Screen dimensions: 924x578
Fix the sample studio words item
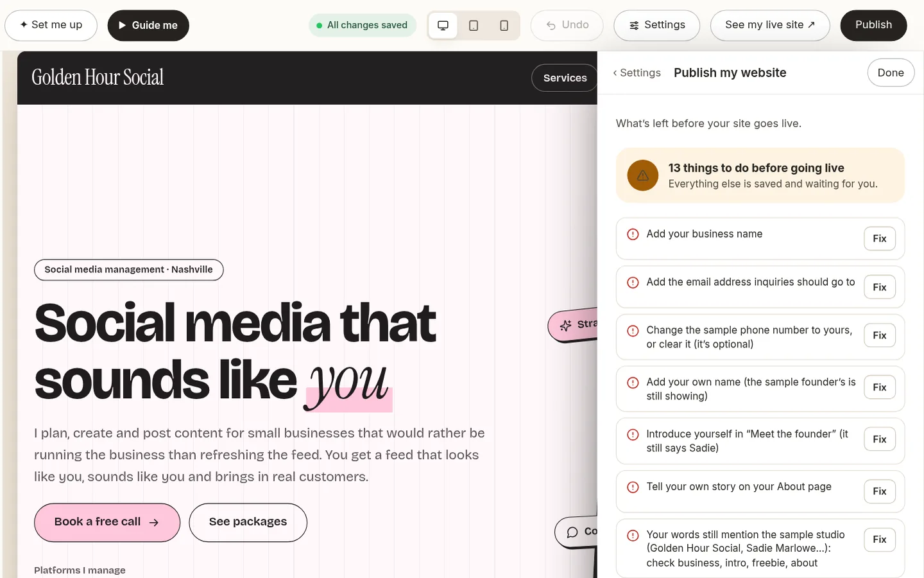pos(880,539)
